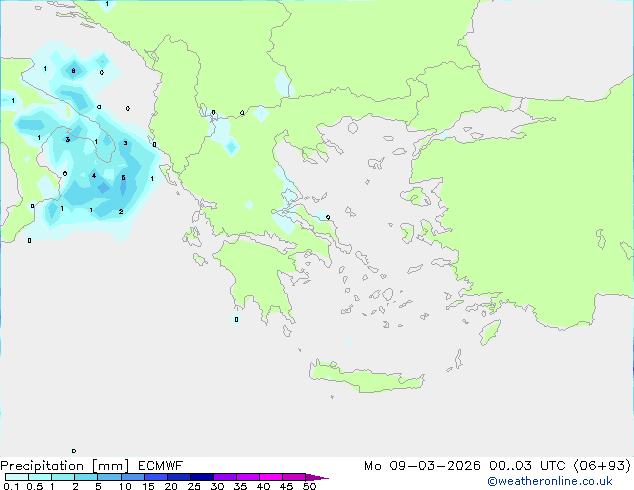Click the '4' precipitation value on map

click(94, 175)
